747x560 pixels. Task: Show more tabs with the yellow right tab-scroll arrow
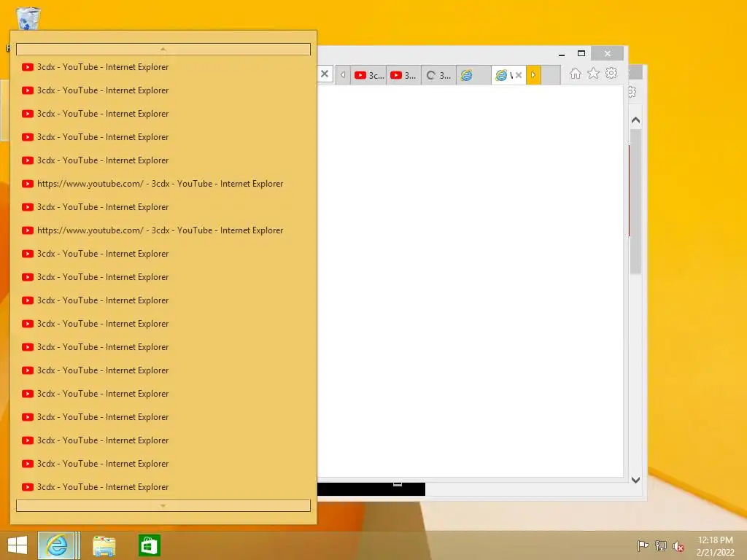pos(533,75)
